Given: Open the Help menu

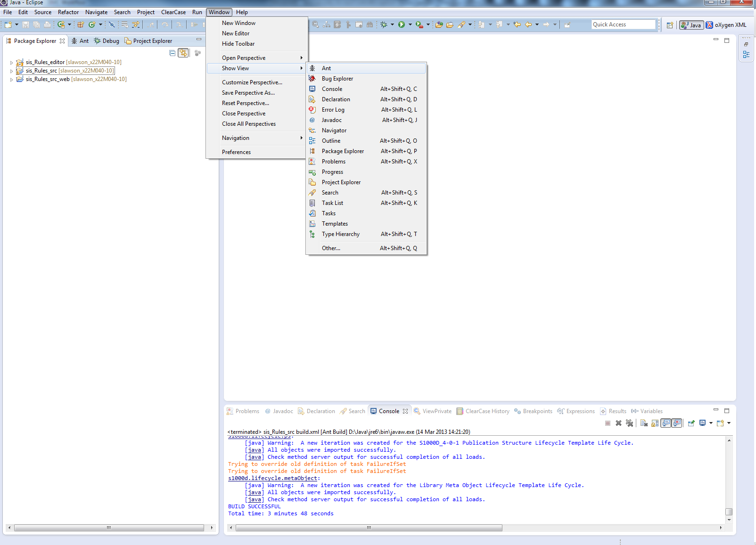Looking at the screenshot, I should pos(242,12).
